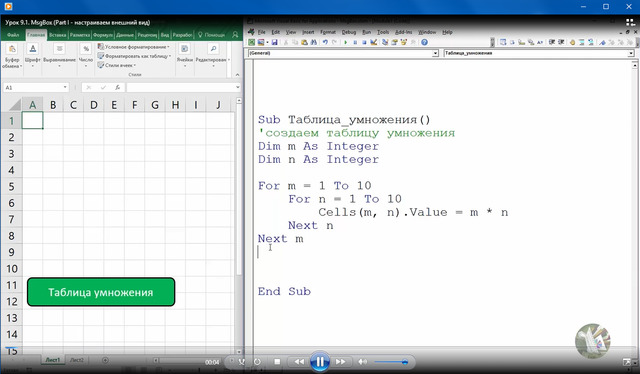
Task: Open the Debug menu in VBA editor
Action: point(349,32)
